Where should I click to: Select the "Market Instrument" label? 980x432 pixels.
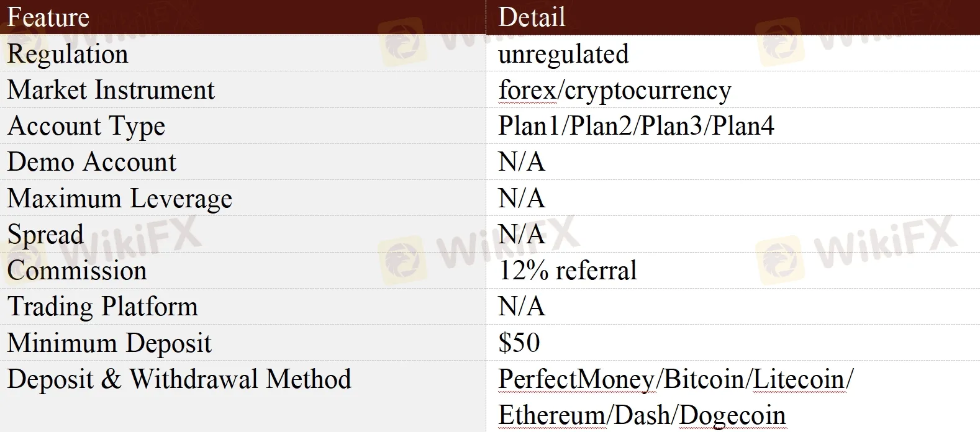point(111,90)
